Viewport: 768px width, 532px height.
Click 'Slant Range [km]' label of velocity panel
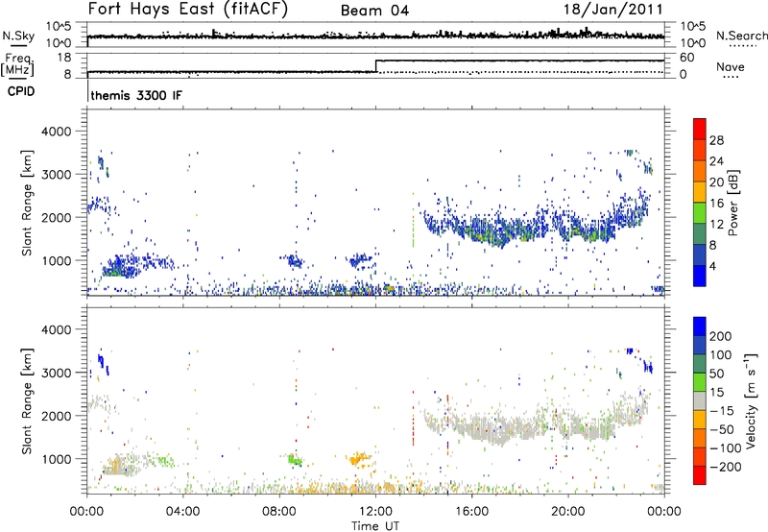(x=27, y=401)
